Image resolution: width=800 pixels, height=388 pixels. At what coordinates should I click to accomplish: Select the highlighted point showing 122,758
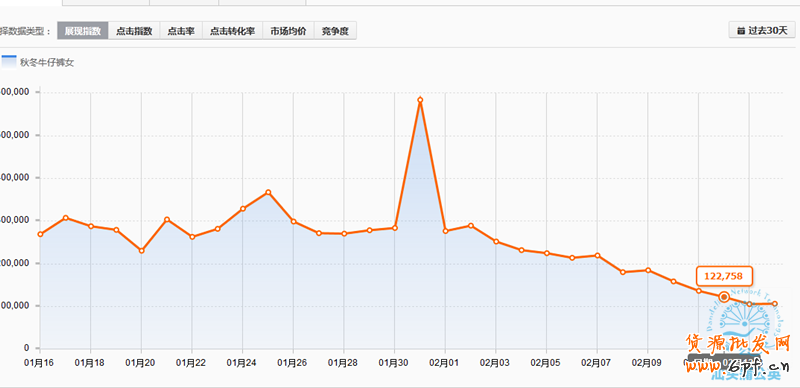723,297
